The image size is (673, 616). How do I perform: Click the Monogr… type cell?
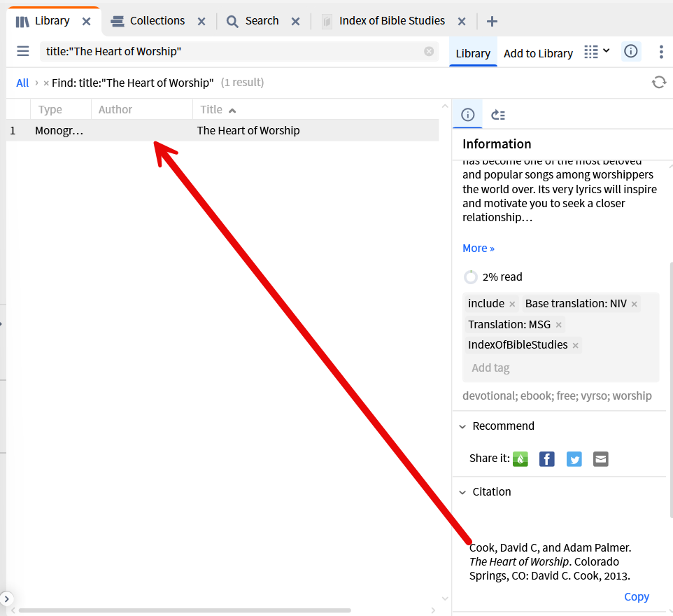coord(59,131)
